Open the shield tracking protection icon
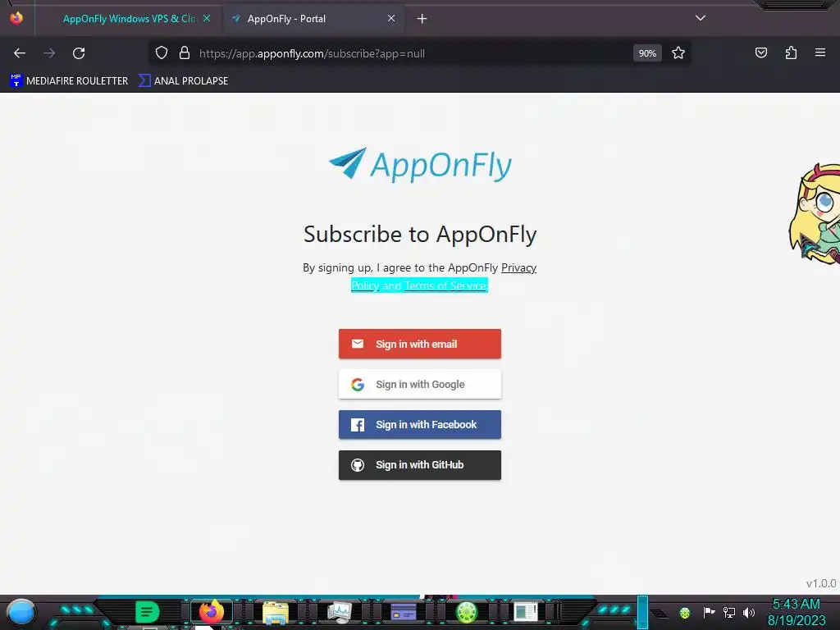 [x=162, y=53]
